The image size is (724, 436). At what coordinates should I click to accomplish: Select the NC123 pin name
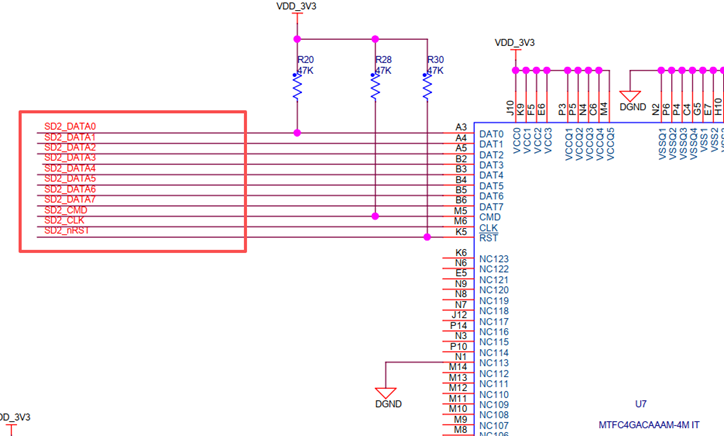tap(494, 259)
